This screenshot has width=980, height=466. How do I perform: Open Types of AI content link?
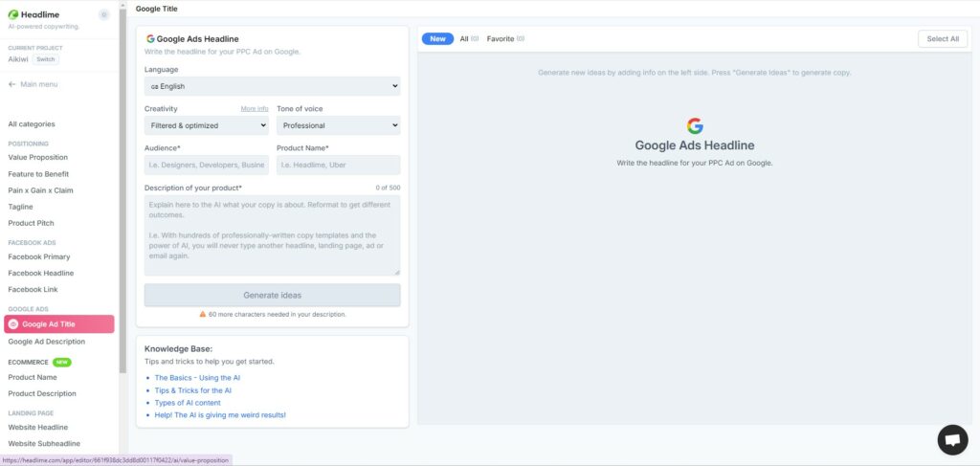click(188, 403)
